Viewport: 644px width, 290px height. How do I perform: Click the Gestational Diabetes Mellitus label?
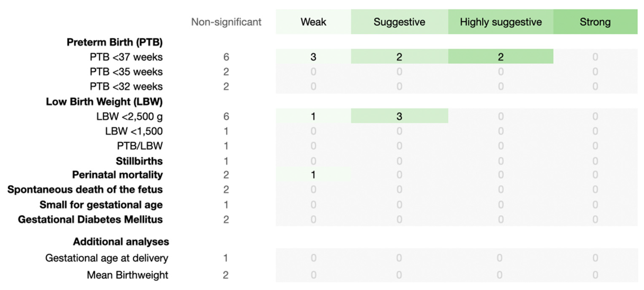90,219
